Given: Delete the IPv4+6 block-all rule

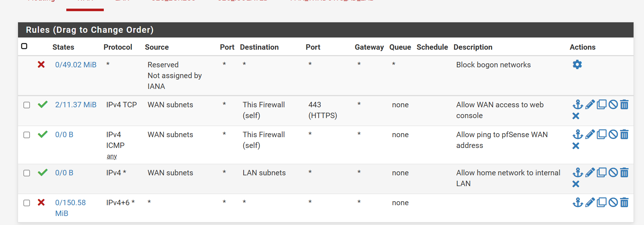Looking at the screenshot, I should click(625, 202).
